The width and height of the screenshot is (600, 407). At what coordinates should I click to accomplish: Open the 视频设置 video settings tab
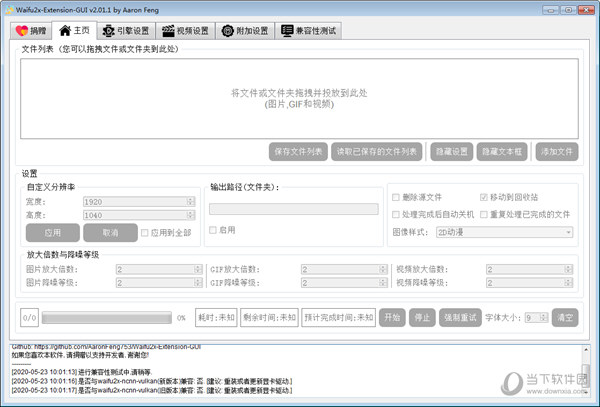coord(185,31)
